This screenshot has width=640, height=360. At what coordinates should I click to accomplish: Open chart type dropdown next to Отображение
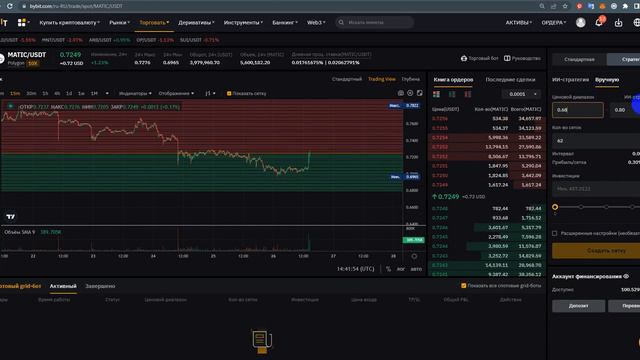pyautogui.click(x=210, y=93)
